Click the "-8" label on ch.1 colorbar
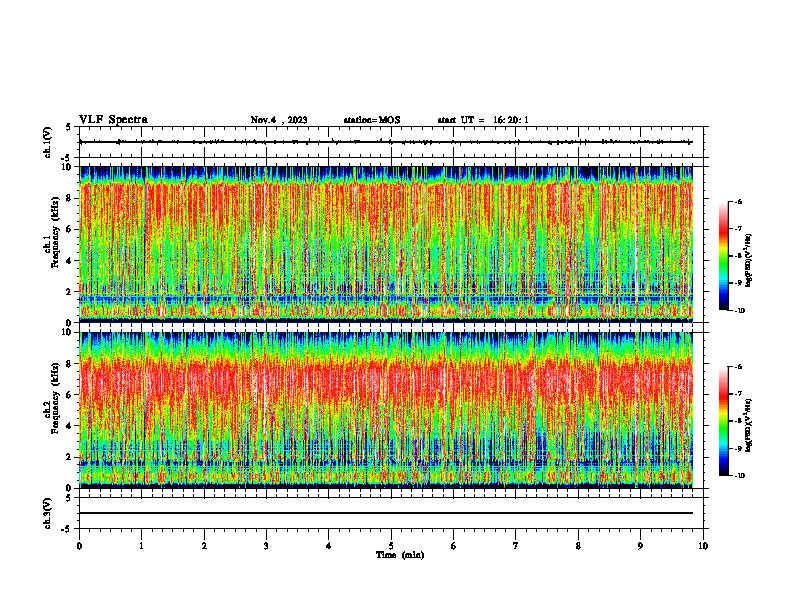 [738, 256]
